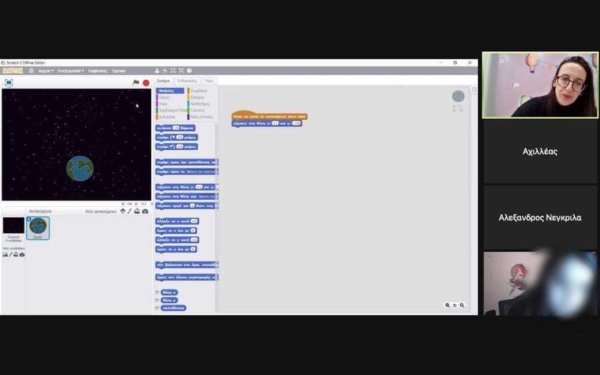
Task: Click the green flag to start
Action: pyautogui.click(x=135, y=83)
